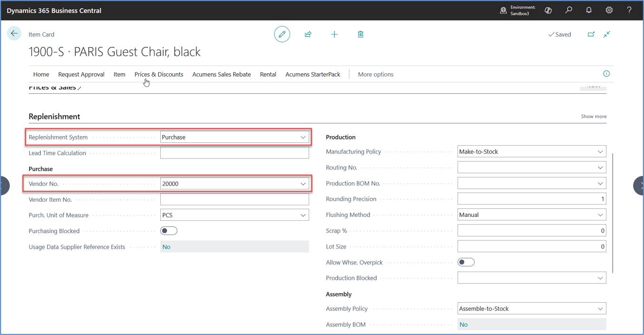Image resolution: width=644 pixels, height=335 pixels.
Task: Click the page vertical scrollbar
Action: pyautogui.click(x=613, y=213)
